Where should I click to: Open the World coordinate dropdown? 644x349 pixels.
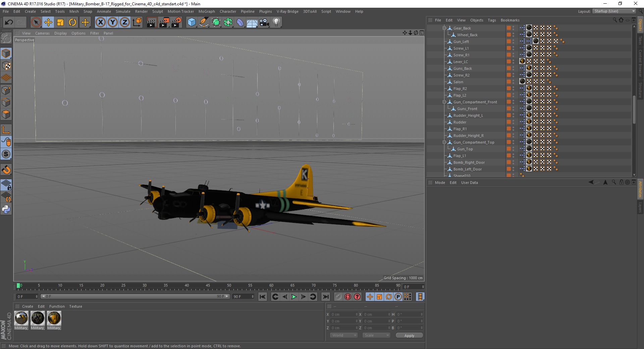coord(344,335)
